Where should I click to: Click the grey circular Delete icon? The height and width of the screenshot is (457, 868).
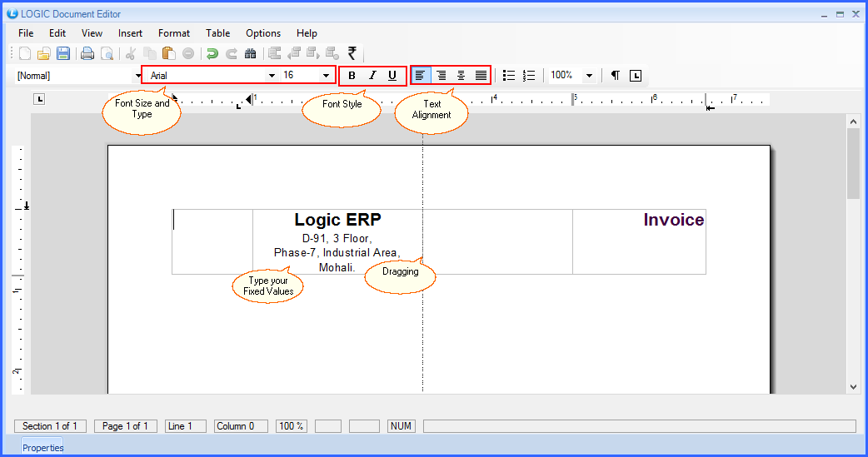click(x=188, y=53)
